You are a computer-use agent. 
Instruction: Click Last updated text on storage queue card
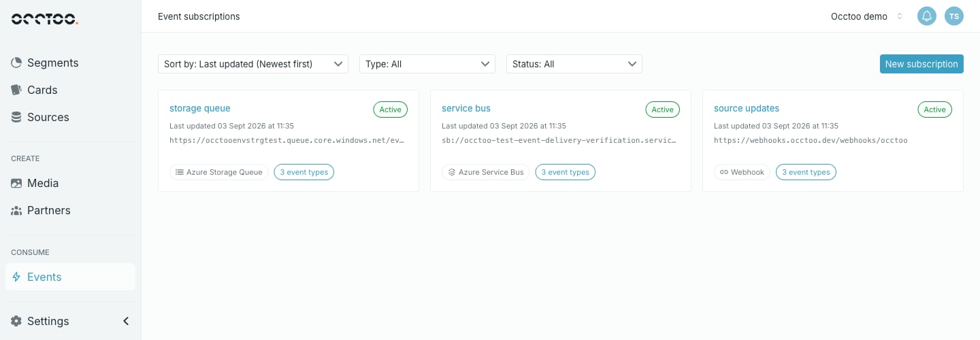click(231, 126)
